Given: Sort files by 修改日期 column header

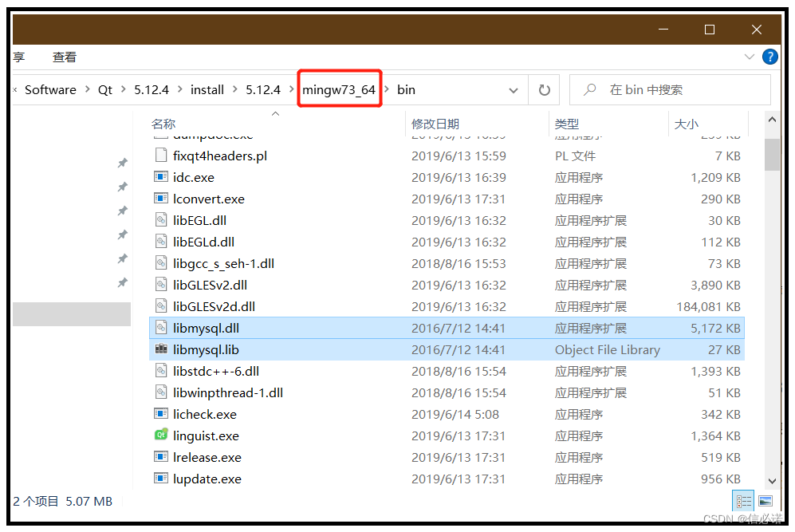Looking at the screenshot, I should (x=435, y=124).
